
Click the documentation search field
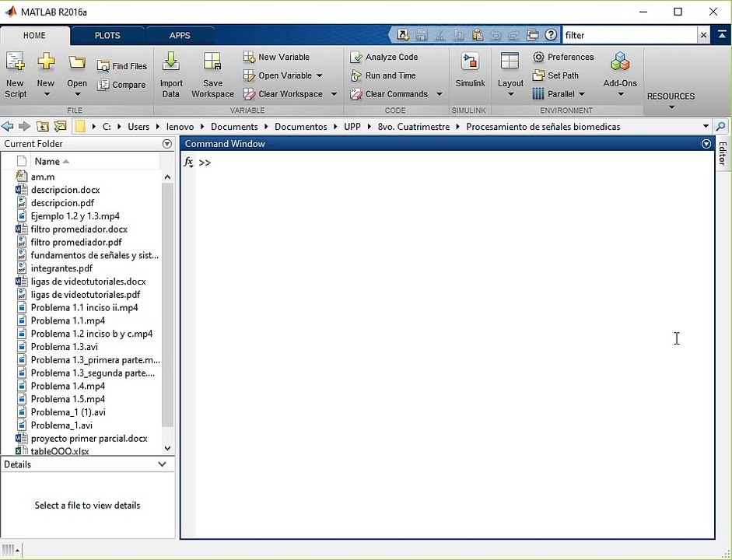point(629,35)
